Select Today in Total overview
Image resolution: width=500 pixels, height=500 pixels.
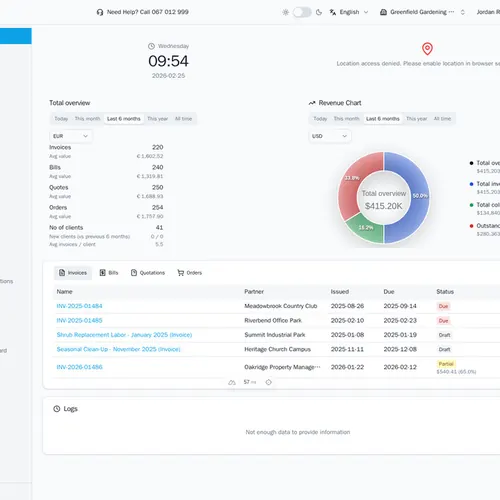coord(61,119)
